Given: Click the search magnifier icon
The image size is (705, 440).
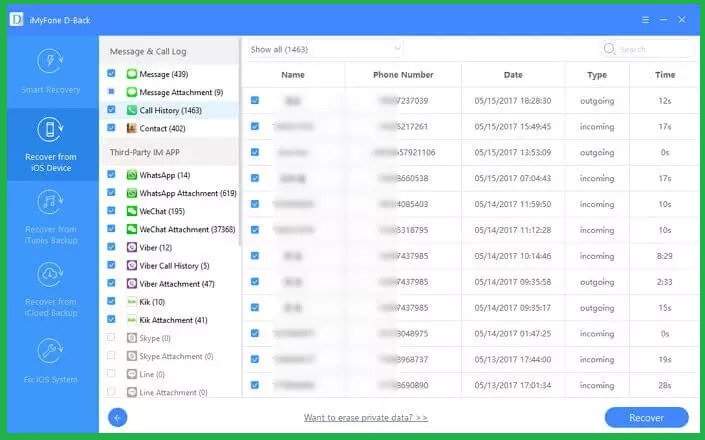Looking at the screenshot, I should (609, 49).
